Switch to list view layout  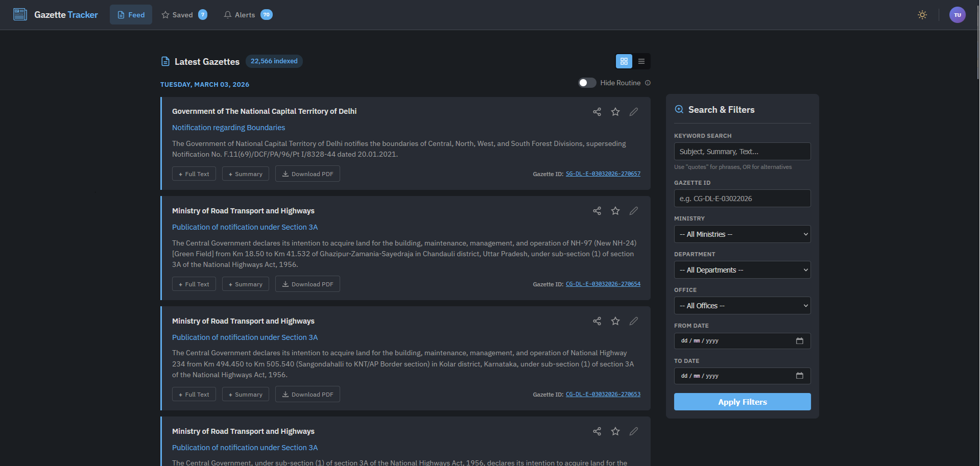(x=641, y=61)
